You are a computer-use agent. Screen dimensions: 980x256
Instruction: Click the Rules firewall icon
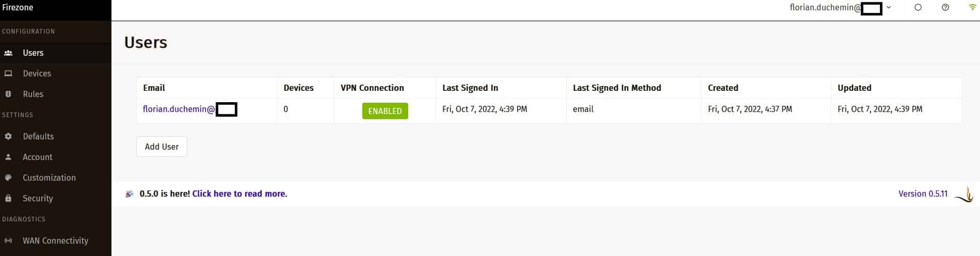click(8, 94)
